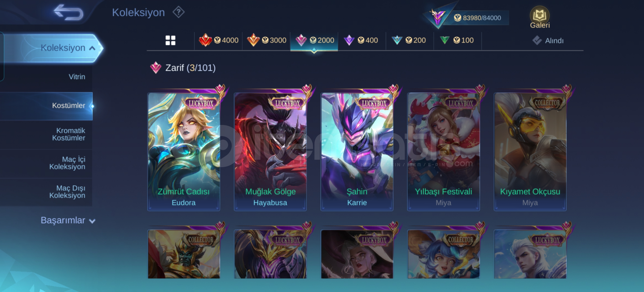Go back using the return arrow icon
Image resolution: width=644 pixels, height=292 pixels.
[x=69, y=12]
